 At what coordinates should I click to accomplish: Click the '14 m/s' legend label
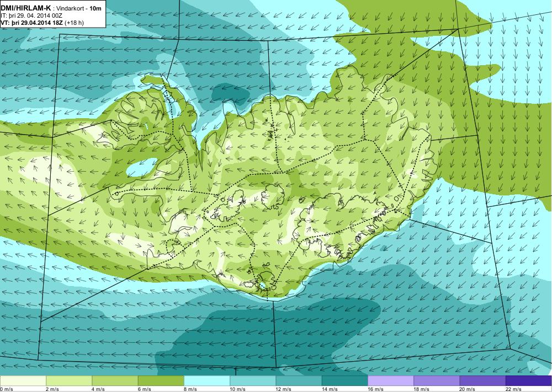click(330, 389)
